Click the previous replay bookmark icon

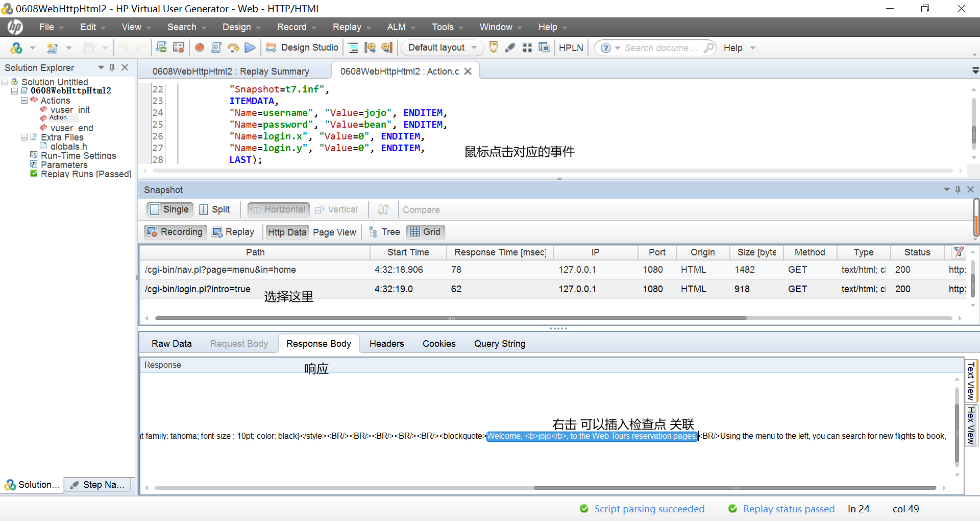371,48
